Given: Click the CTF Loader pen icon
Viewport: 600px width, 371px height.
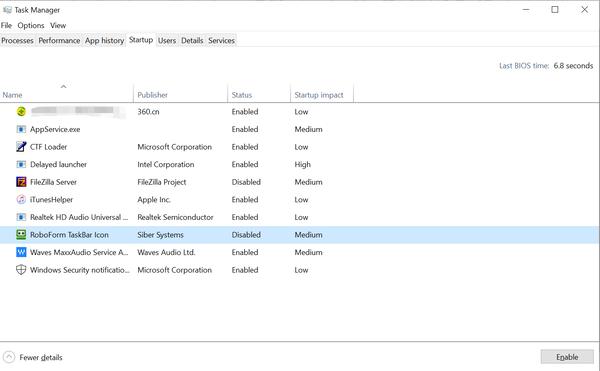Looking at the screenshot, I should (21, 146).
